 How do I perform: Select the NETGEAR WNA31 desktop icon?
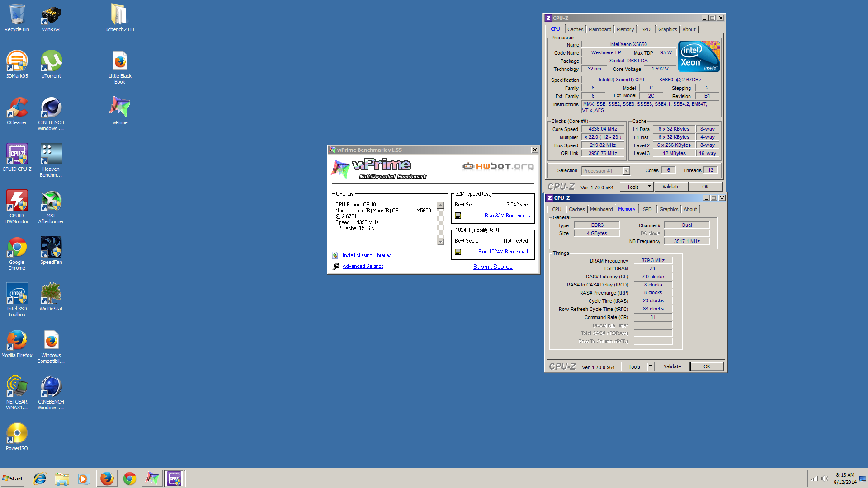(17, 393)
